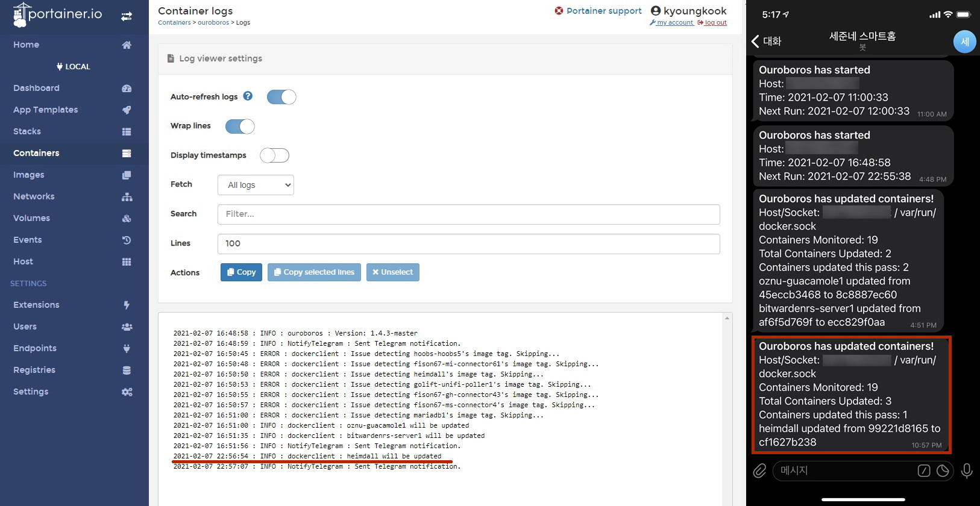Click log line 'ouroboros : Version: 1.4.3-master'

pos(295,333)
